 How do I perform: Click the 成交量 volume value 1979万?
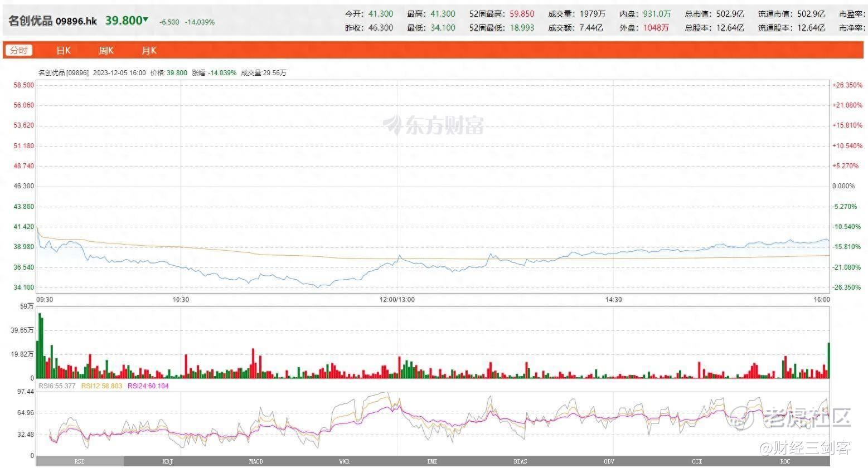point(592,14)
